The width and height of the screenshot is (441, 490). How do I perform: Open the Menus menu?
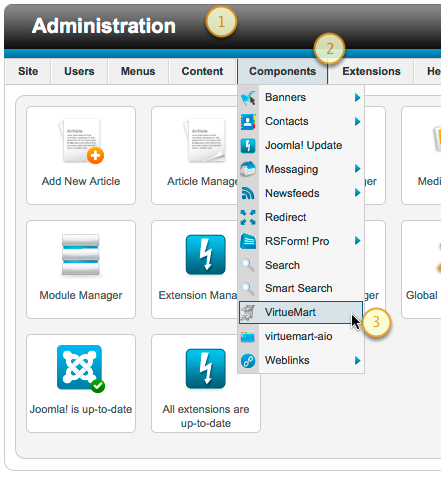pyautogui.click(x=138, y=71)
